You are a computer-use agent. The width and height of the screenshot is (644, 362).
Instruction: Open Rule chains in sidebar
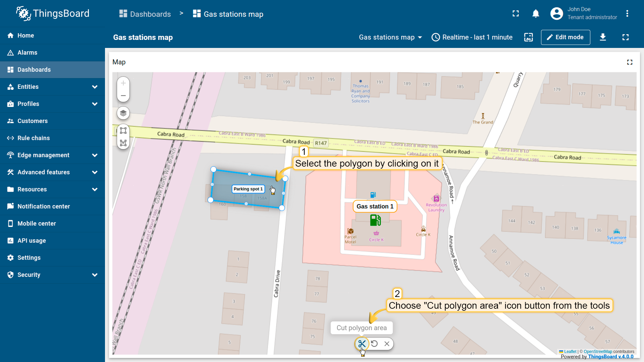click(x=34, y=138)
